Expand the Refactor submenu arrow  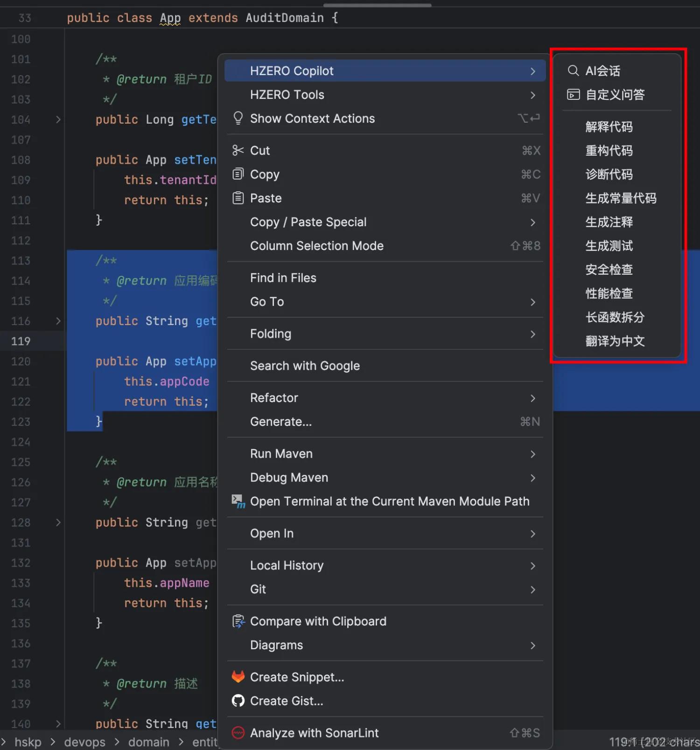(x=533, y=398)
